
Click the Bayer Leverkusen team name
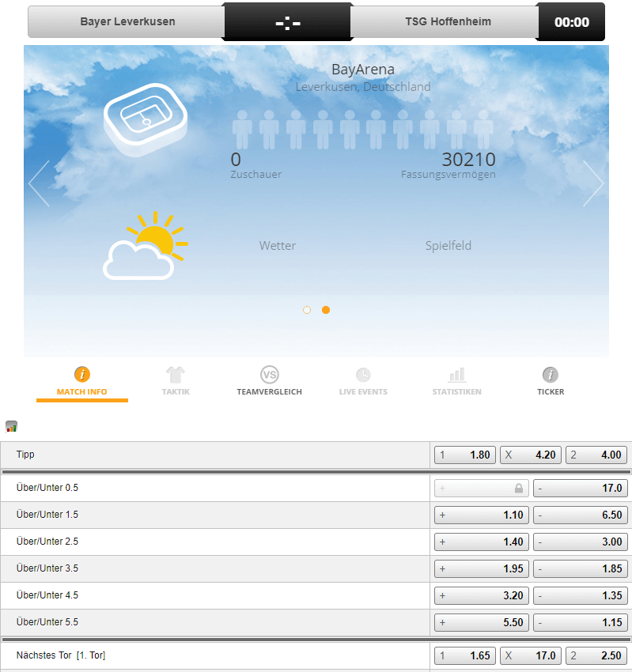click(128, 21)
